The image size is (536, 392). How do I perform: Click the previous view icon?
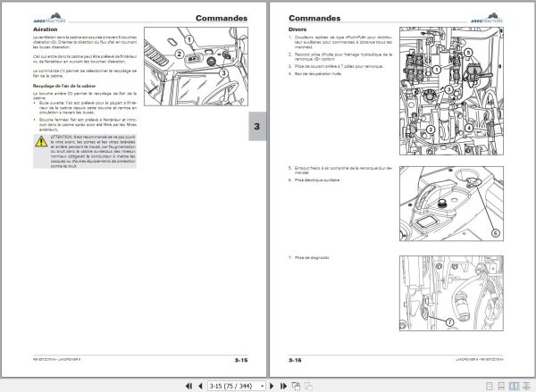pos(296,386)
